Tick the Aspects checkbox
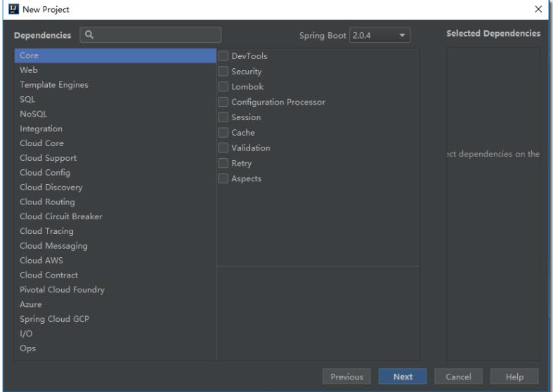Image resolution: width=553 pixels, height=392 pixels. [x=223, y=178]
